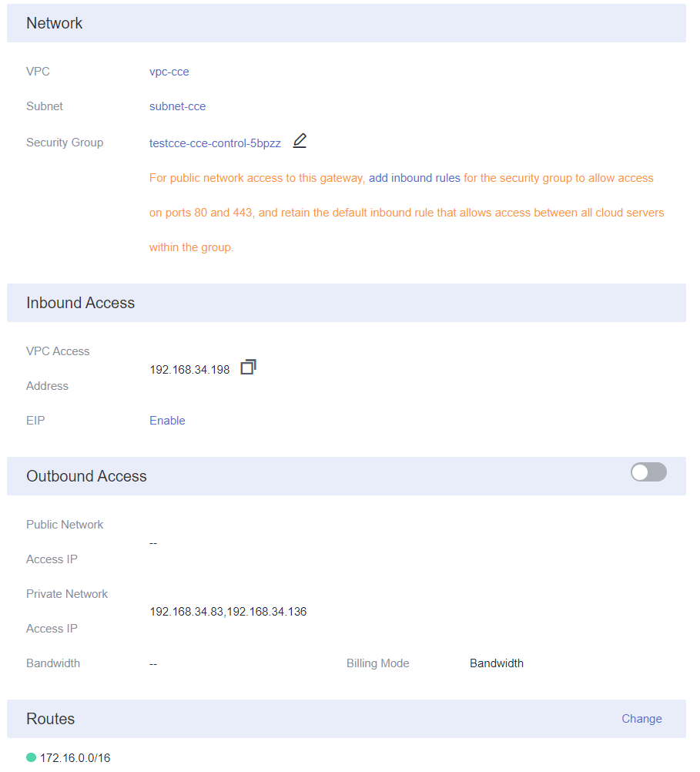700x772 pixels.
Task: Click the Outbound Access section header
Action: point(86,476)
